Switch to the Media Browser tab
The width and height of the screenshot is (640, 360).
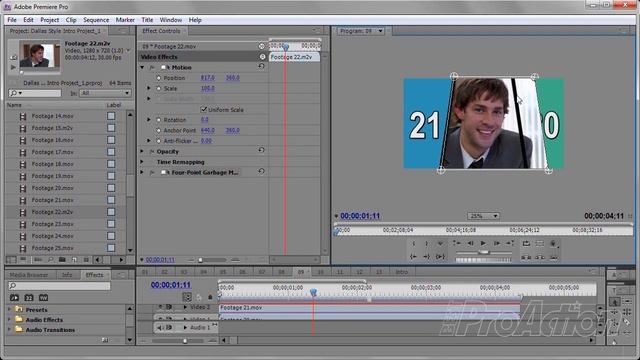(29, 275)
